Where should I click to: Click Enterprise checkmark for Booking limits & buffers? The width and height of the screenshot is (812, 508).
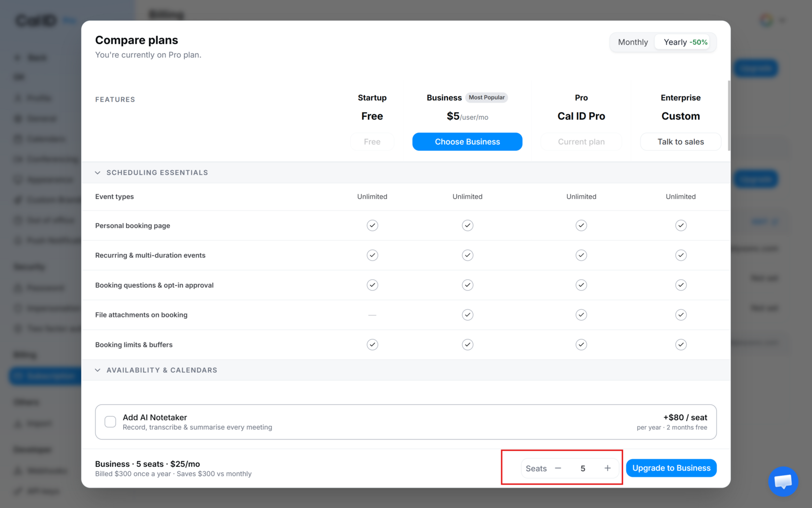coord(681,344)
